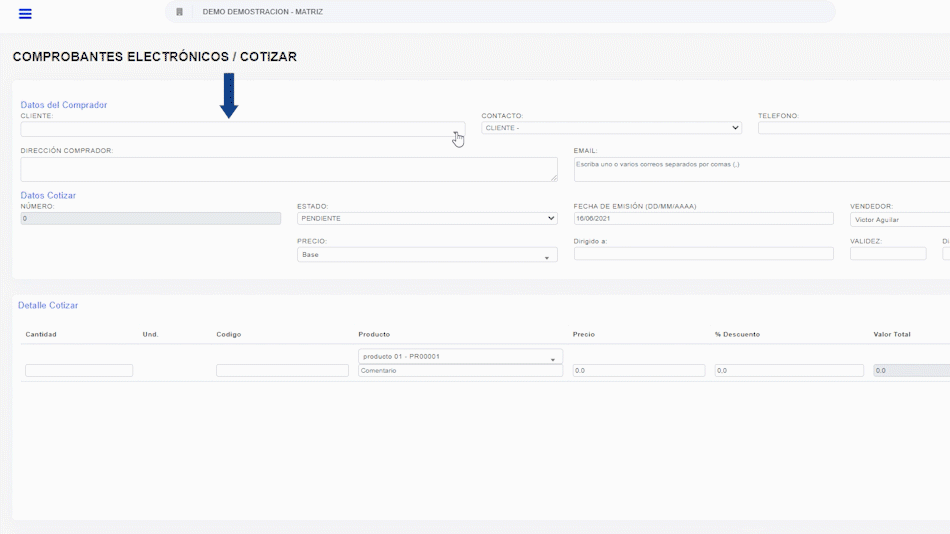The image size is (950, 534).
Task: Select the Vendedor field Victor Aguilar
Action: pyautogui.click(x=898, y=219)
